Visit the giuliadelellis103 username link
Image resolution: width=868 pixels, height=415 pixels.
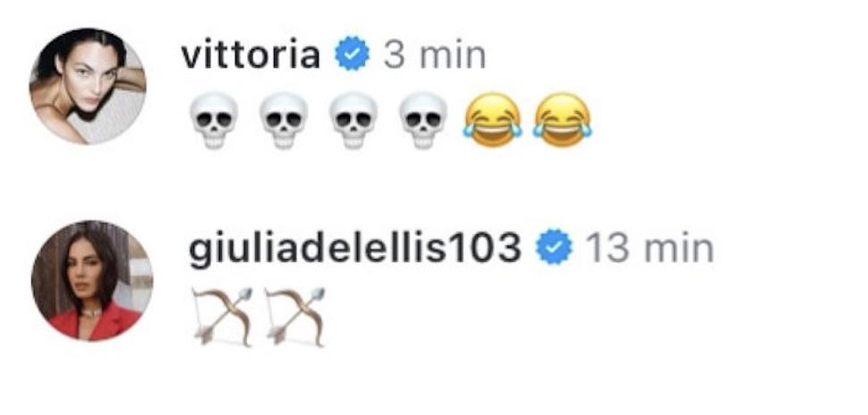pyautogui.click(x=355, y=249)
